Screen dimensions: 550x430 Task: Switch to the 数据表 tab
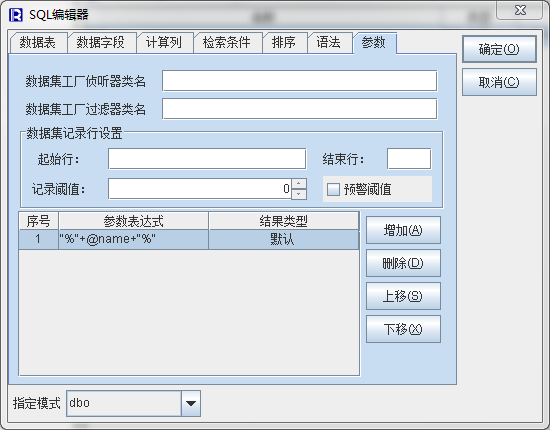[38, 43]
